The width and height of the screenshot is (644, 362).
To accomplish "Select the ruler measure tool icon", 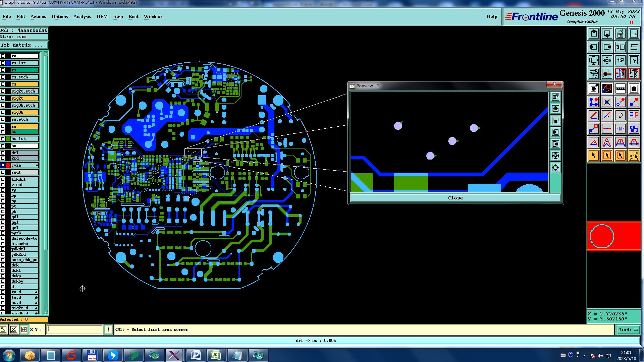I will (x=620, y=88).
